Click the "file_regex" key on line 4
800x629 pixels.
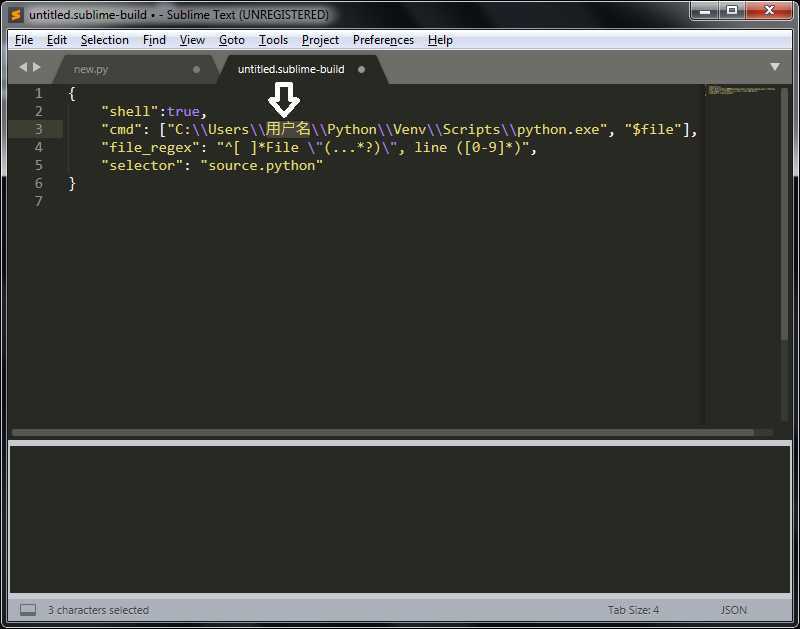(151, 147)
